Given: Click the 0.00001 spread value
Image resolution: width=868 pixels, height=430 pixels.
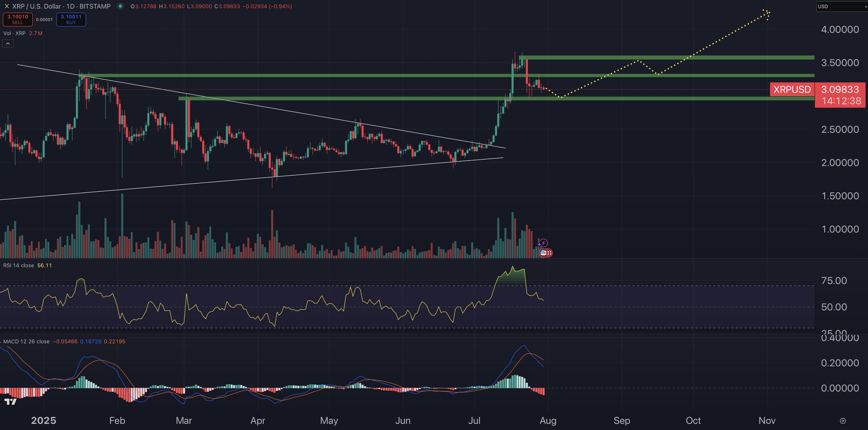Looking at the screenshot, I should tap(44, 20).
